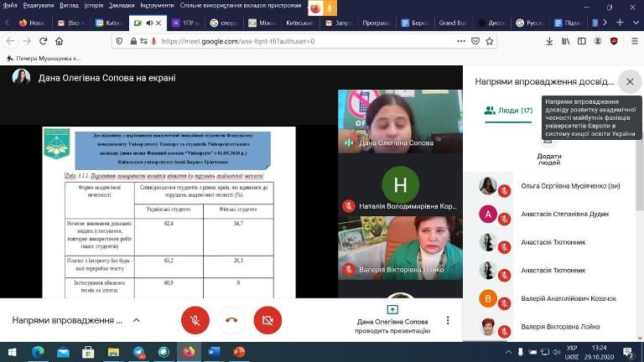This screenshot has height=362, width=644.
Task: Unmute microphone with the red mic button
Action: [x=195, y=320]
